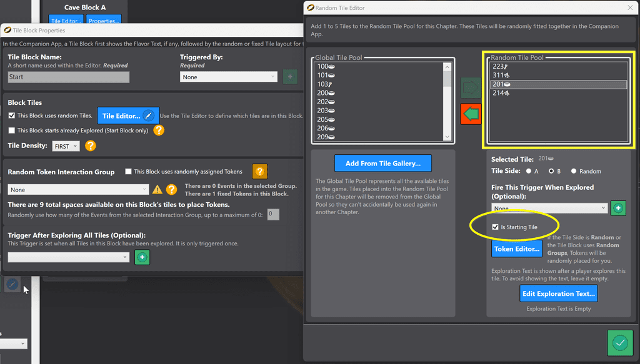
Task: Select Tile Side A radio button
Action: click(529, 171)
